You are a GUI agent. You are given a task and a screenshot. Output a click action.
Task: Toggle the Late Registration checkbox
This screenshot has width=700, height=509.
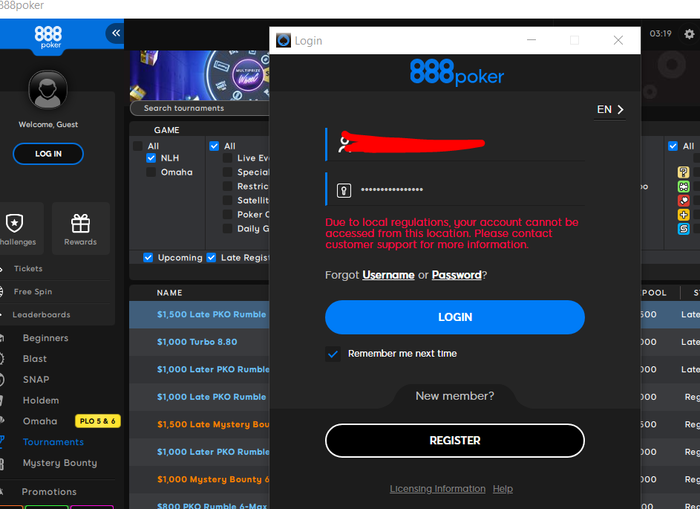tap(212, 258)
